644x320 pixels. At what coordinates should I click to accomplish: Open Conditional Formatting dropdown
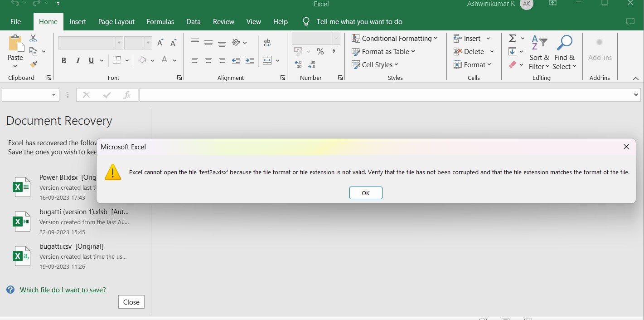pos(395,38)
